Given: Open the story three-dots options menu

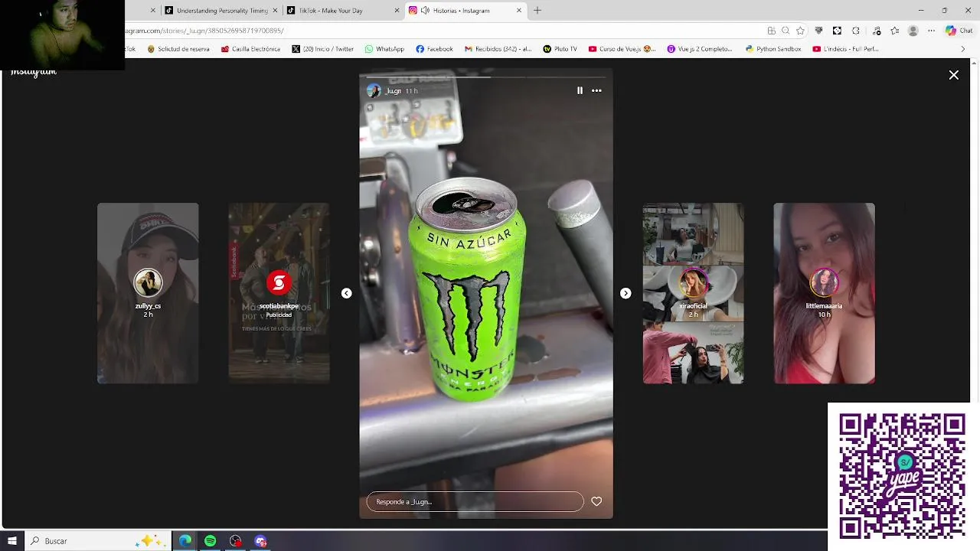Looking at the screenshot, I should [596, 90].
